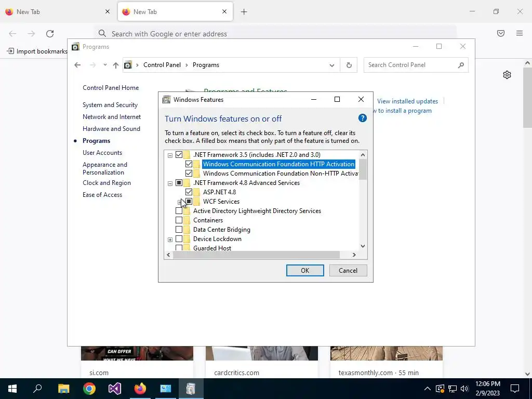
Task: Open System and Security category
Action: click(110, 105)
